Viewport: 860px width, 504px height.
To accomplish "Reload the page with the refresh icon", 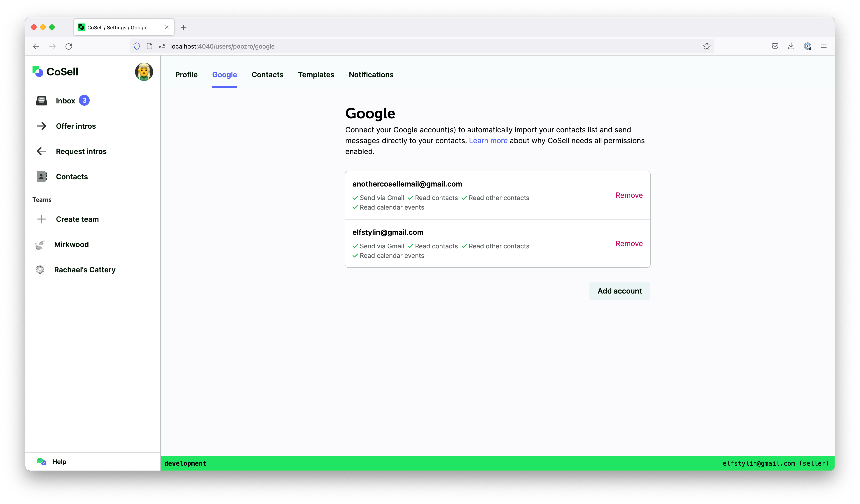I will 69,47.
